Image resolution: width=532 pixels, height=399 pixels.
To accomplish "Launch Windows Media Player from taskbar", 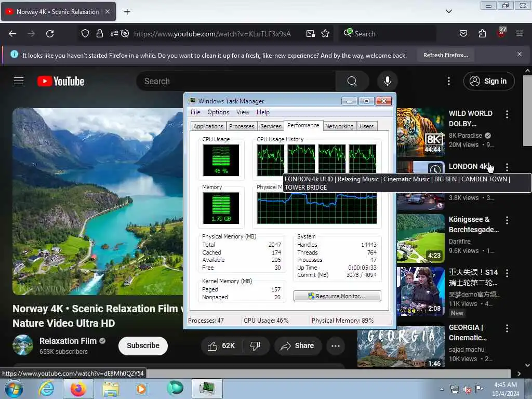I will coord(142,389).
